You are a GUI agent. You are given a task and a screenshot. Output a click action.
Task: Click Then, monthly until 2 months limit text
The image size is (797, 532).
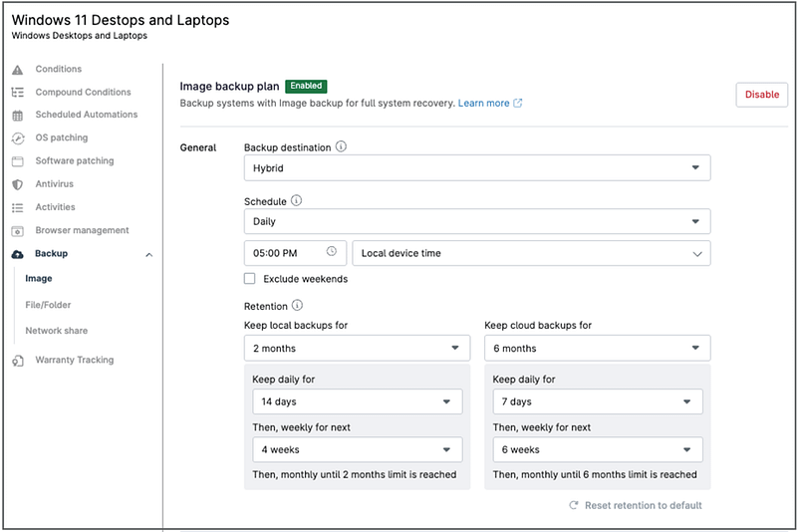tap(355, 474)
